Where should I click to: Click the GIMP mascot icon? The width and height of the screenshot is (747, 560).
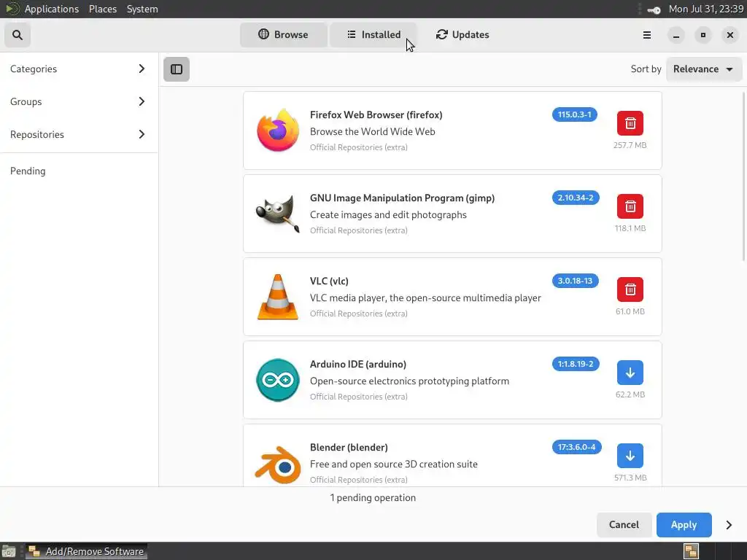tap(278, 214)
